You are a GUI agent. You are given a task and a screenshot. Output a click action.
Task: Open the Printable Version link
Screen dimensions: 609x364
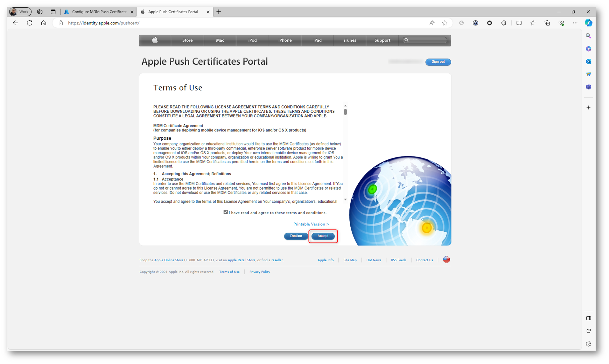311,224
